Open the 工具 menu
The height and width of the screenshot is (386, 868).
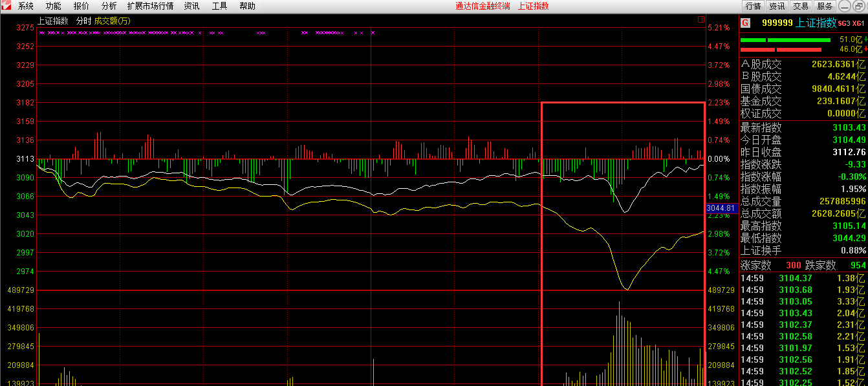[219, 6]
